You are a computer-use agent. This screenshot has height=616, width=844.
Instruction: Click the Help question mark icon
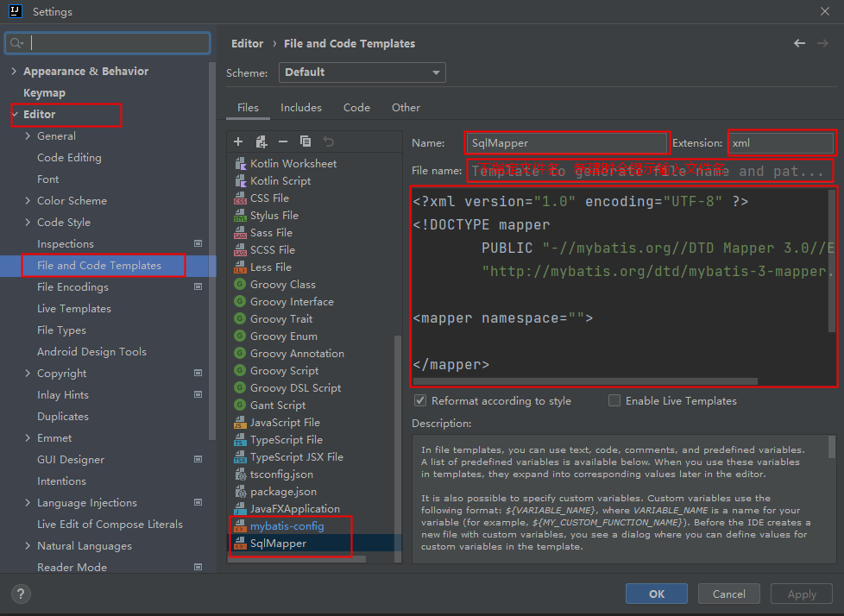coord(21,594)
